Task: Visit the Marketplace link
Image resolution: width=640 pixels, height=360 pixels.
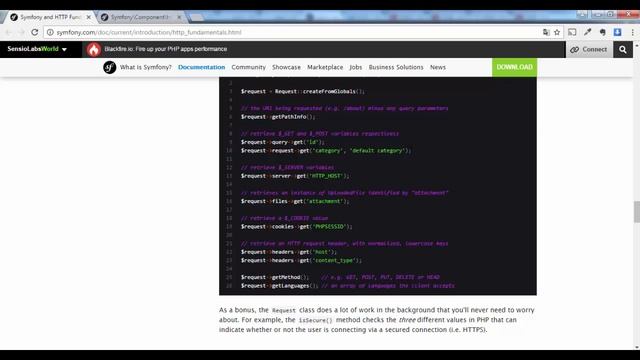Action: 325,67
